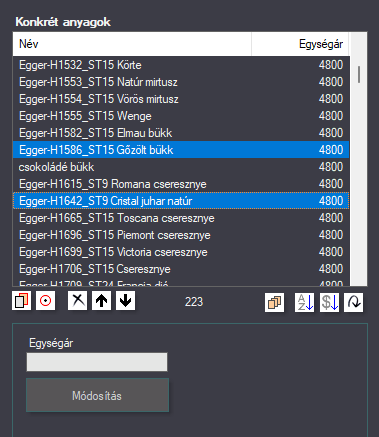Click 4800 price of csokoládé bükk row
The height and width of the screenshot is (437, 379).
click(x=331, y=167)
